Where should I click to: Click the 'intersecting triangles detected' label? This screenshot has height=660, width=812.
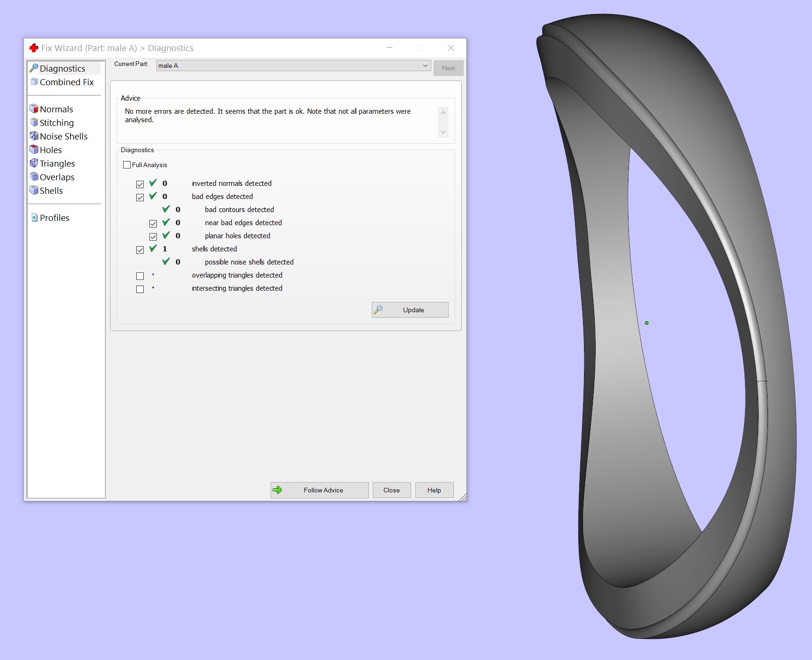coord(237,288)
